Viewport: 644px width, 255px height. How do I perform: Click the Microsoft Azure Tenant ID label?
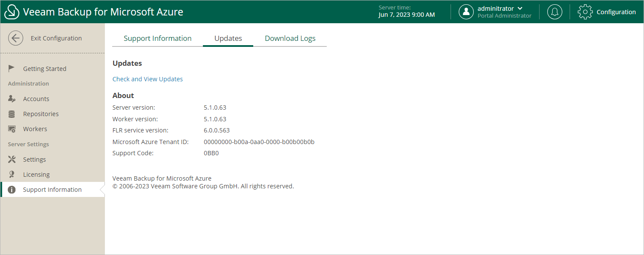[150, 142]
